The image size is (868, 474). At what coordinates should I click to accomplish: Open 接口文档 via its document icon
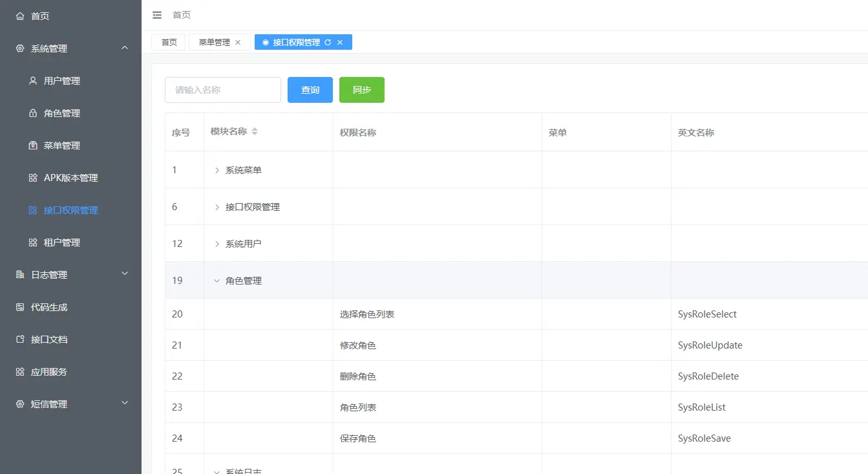[21, 339]
